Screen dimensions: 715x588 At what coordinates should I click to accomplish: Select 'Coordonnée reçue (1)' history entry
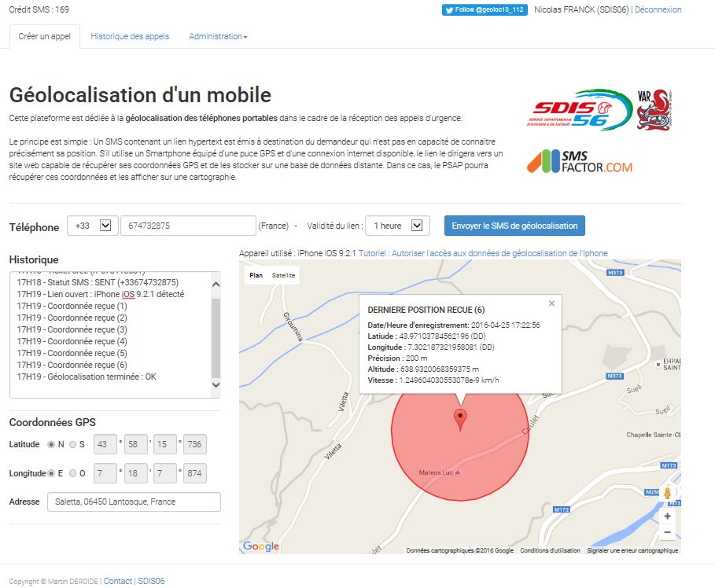point(72,307)
